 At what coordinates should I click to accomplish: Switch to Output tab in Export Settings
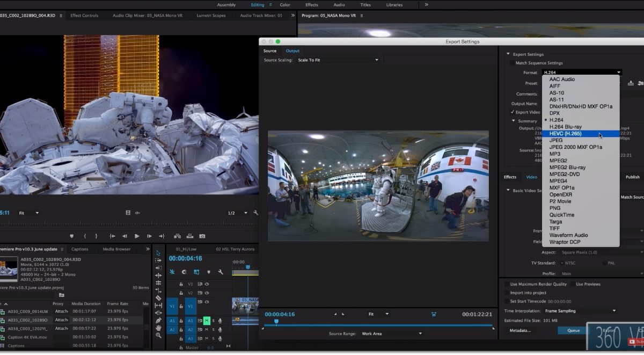pyautogui.click(x=292, y=51)
